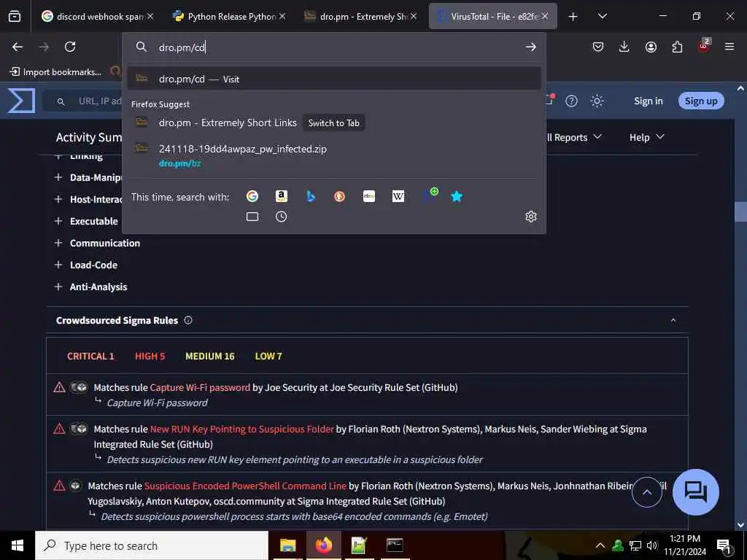Search open tabs using the tab icon
747x560 pixels.
(252, 217)
